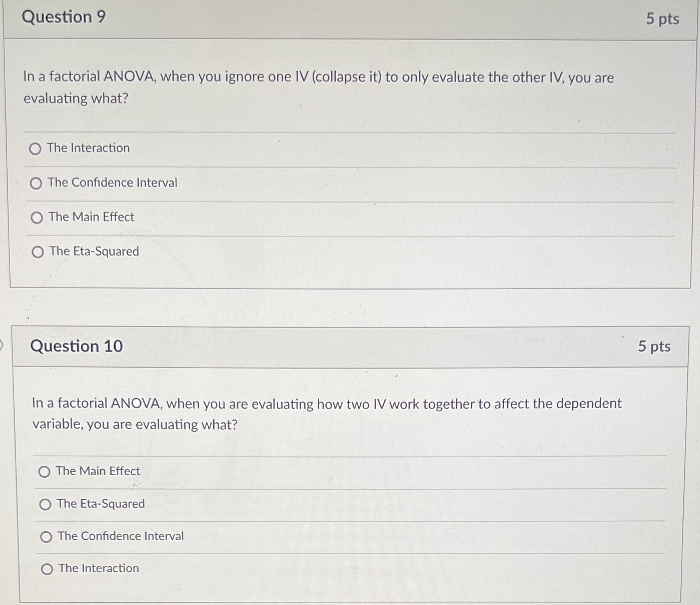Click the "Question 10" heading
This screenshot has height=605, width=700.
click(77, 346)
